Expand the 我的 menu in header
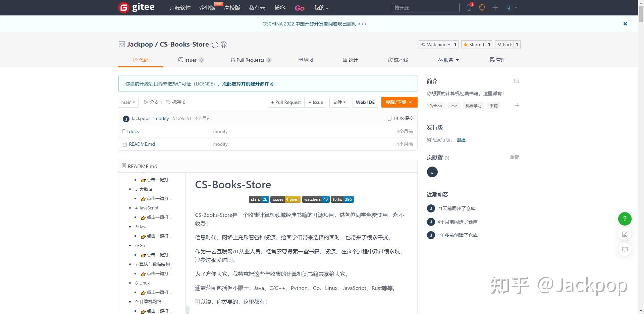Screen dimensions: 644x314 [x=321, y=8]
